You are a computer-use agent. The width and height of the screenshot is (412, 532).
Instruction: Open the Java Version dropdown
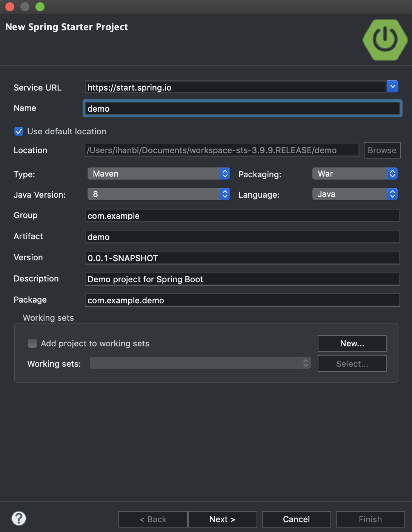158,194
